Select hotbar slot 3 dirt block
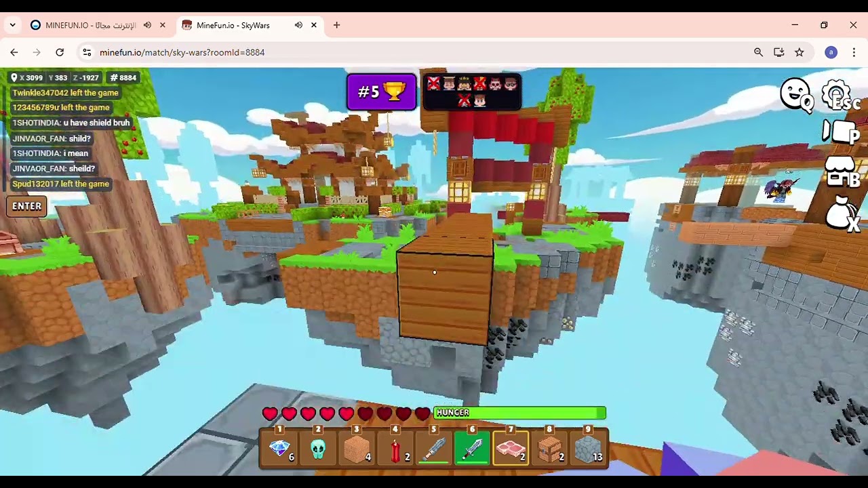 [x=357, y=448]
